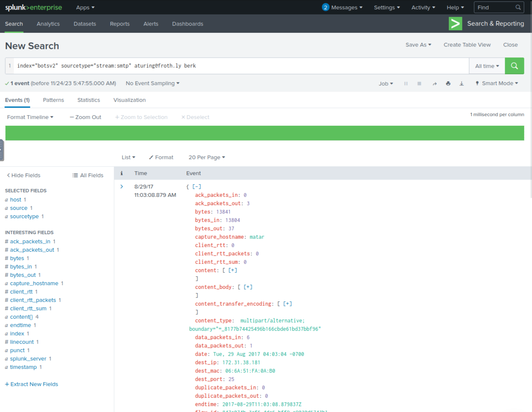Select the splunk_server field
This screenshot has width=532, height=412.
click(x=28, y=359)
